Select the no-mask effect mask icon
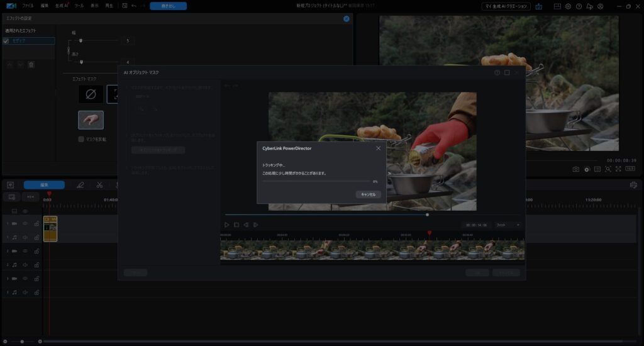Screen dimensions: 644x346 pos(91,94)
